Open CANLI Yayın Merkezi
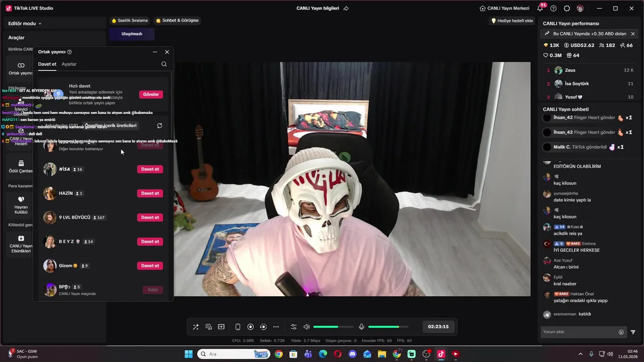The height and width of the screenshot is (362, 644). pos(504,9)
